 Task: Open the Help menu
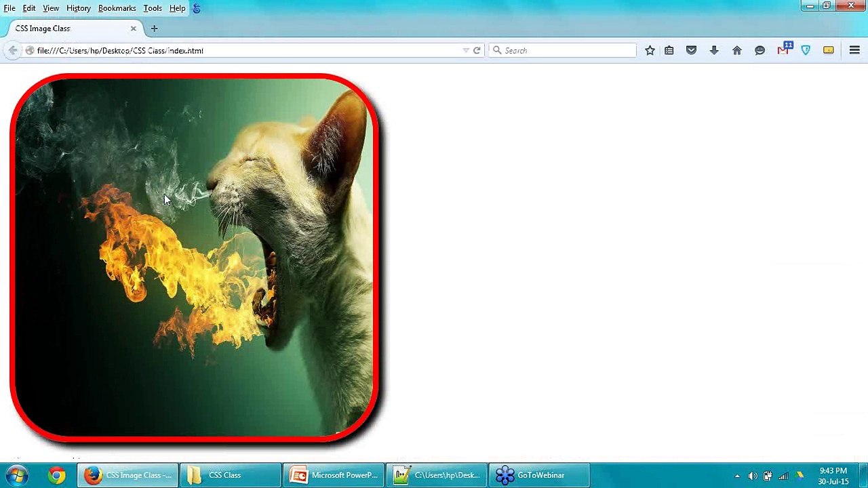tap(178, 8)
